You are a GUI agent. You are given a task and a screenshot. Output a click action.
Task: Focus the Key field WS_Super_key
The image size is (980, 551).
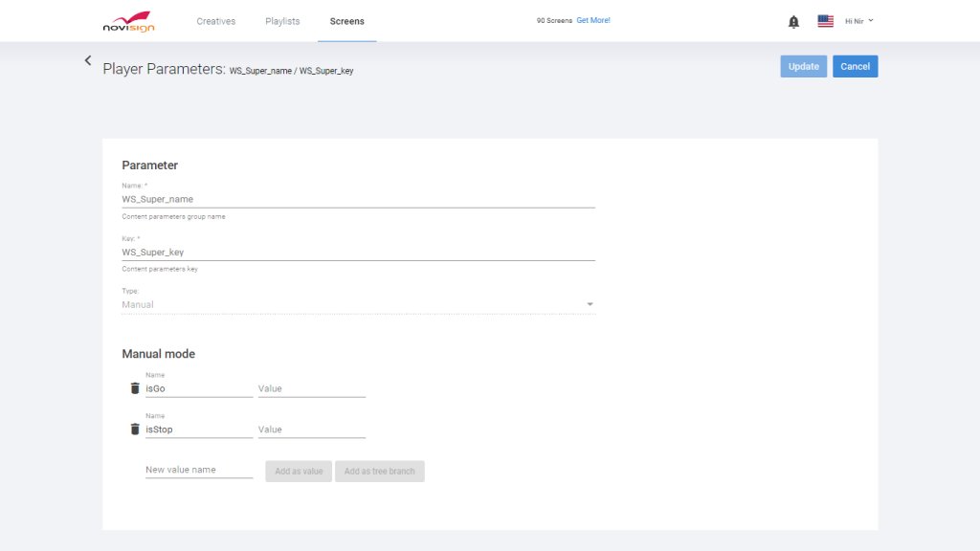(358, 253)
